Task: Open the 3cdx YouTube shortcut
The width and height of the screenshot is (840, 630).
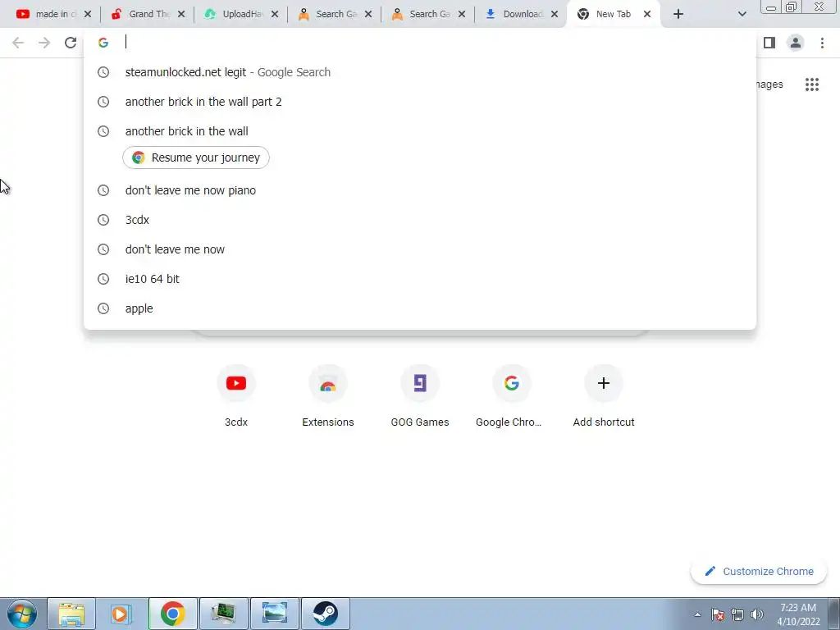Action: (236, 396)
